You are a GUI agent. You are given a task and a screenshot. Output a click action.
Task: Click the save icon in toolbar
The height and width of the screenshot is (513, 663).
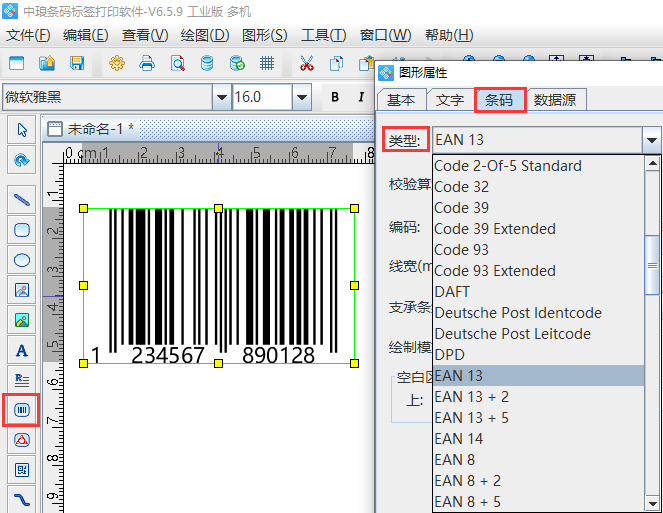(77, 64)
